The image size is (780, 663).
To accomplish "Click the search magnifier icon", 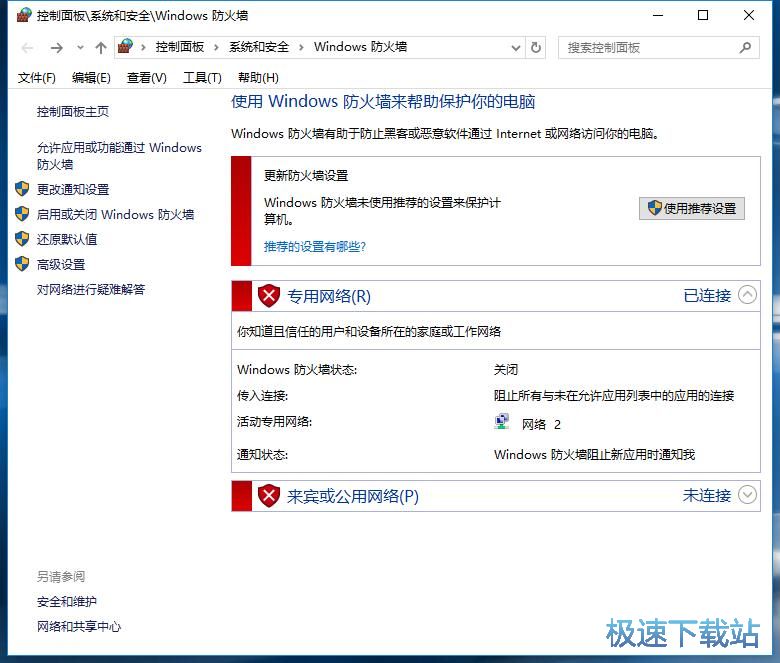I will pos(745,48).
